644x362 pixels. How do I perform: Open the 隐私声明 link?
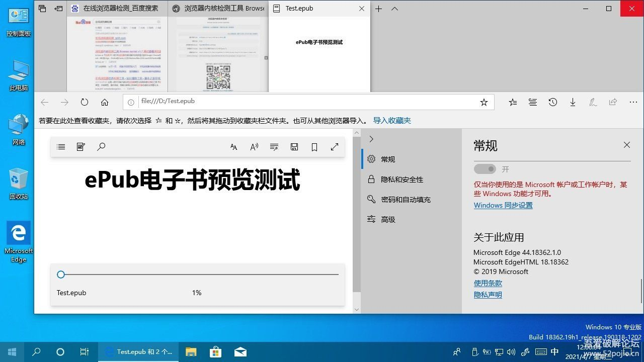pyautogui.click(x=488, y=295)
